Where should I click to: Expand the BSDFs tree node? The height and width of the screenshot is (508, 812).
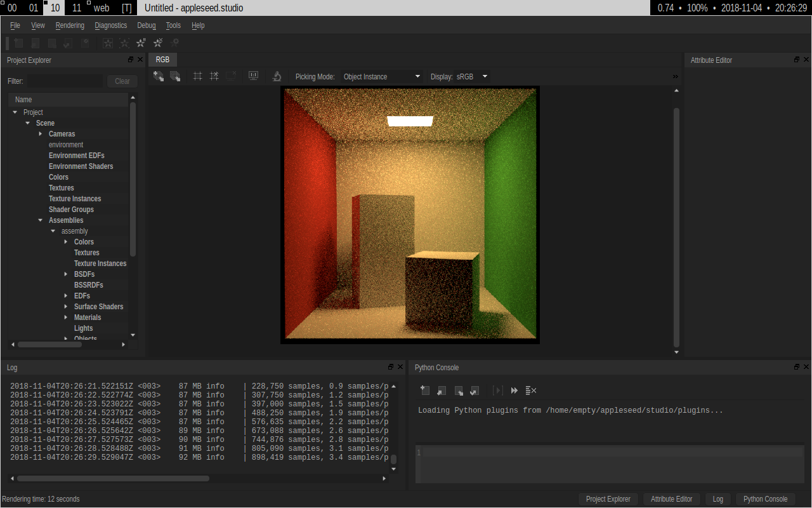click(x=66, y=274)
